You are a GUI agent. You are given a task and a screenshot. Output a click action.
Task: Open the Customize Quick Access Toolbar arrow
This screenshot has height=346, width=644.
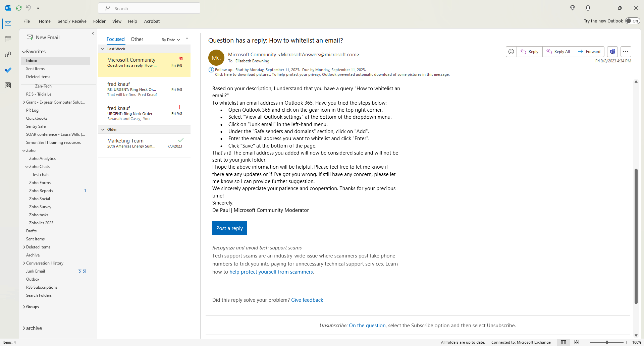pyautogui.click(x=38, y=8)
